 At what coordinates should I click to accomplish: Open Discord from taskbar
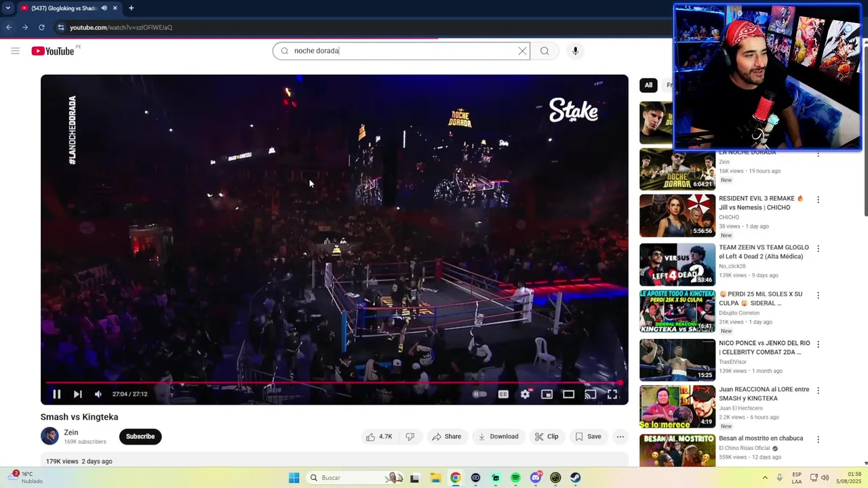coord(536,478)
